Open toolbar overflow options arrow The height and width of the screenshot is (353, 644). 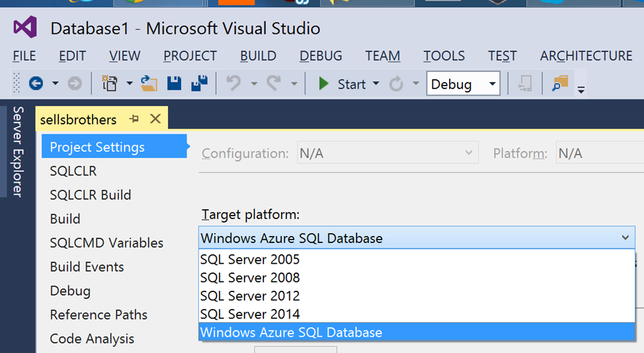click(x=580, y=89)
